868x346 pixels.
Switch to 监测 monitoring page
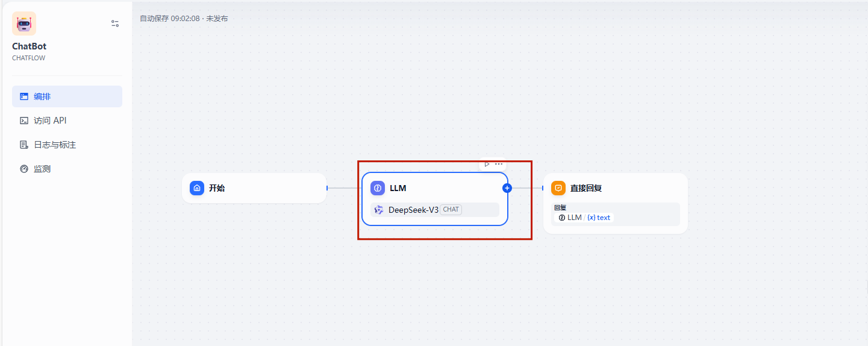pos(42,169)
